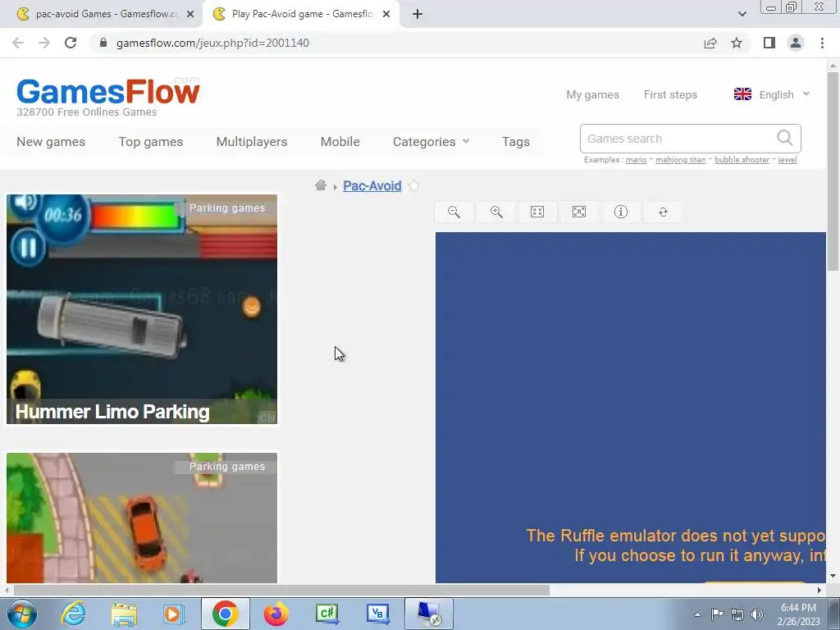Screen dimensions: 840x630
Task: Click the horizontal page scrollbar thumb
Action: (x=281, y=590)
